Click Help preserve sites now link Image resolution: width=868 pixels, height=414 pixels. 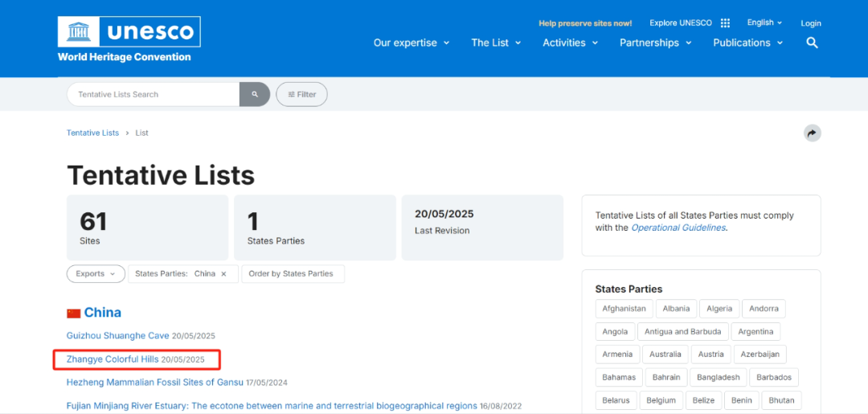585,23
